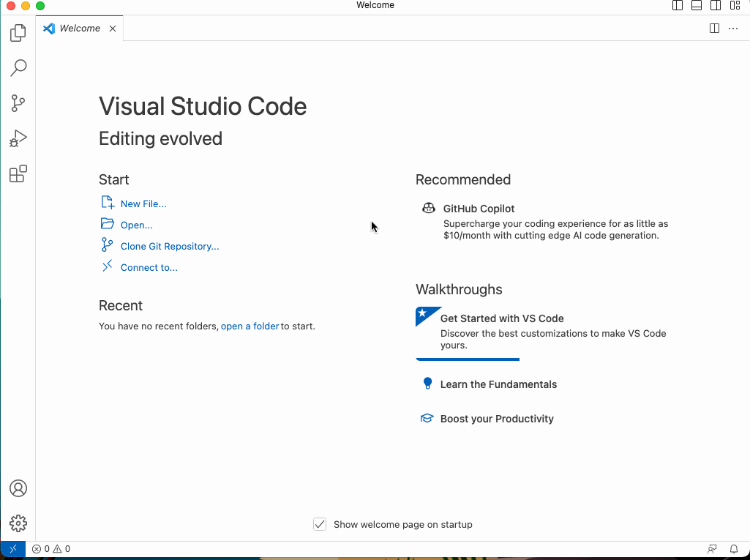Open the editor More Actions menu
750x560 pixels.
coord(733,29)
